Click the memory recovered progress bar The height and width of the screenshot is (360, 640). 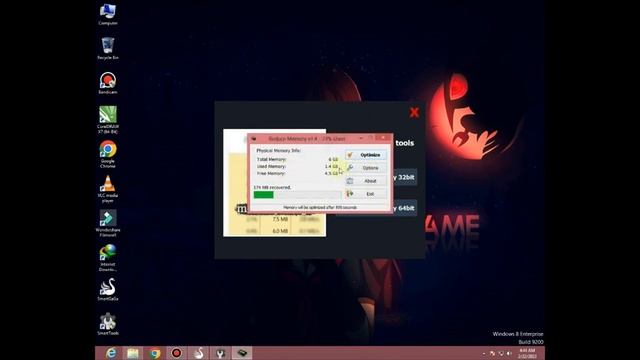(297, 195)
